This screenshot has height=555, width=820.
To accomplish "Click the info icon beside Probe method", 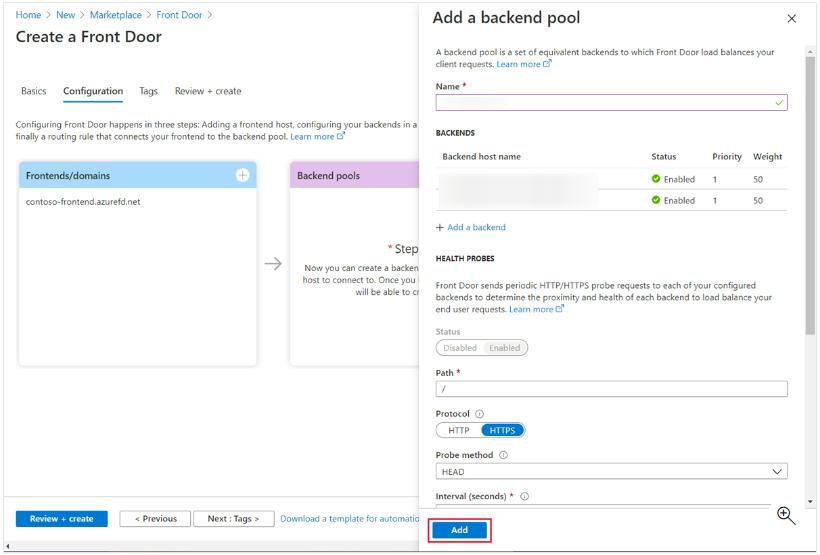I will [503, 455].
